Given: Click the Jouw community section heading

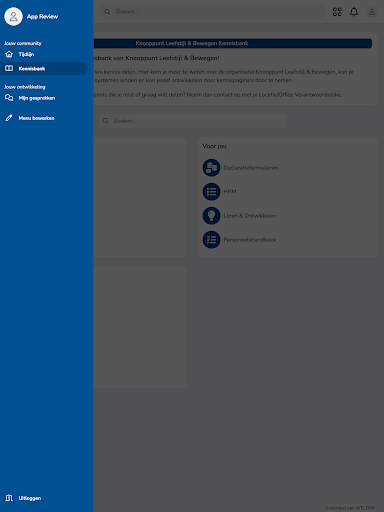Looking at the screenshot, I should [x=23, y=43].
